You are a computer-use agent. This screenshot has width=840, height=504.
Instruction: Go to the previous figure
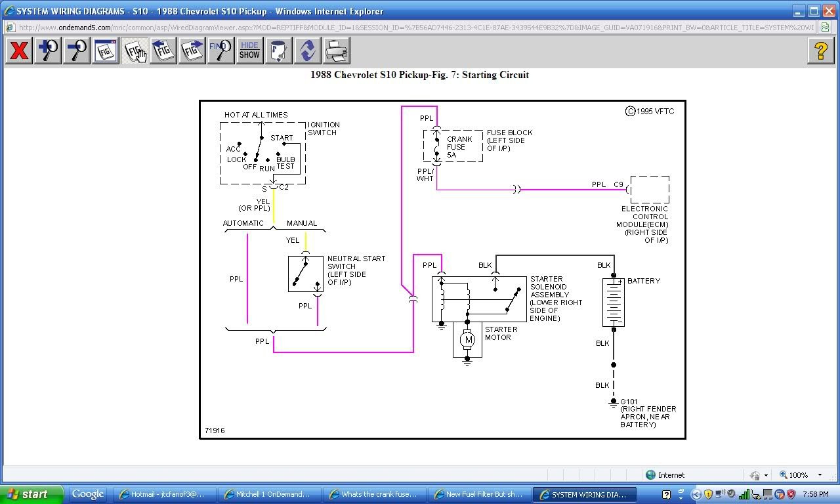(163, 51)
